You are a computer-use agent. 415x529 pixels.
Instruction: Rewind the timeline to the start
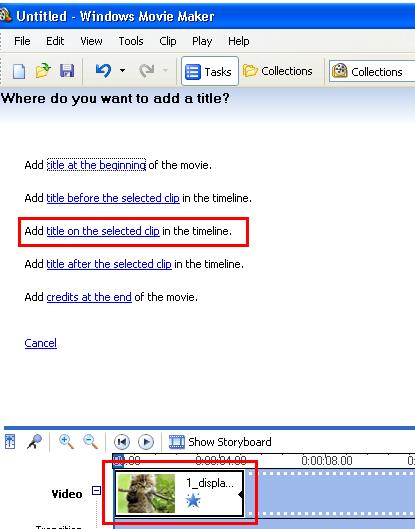(122, 442)
